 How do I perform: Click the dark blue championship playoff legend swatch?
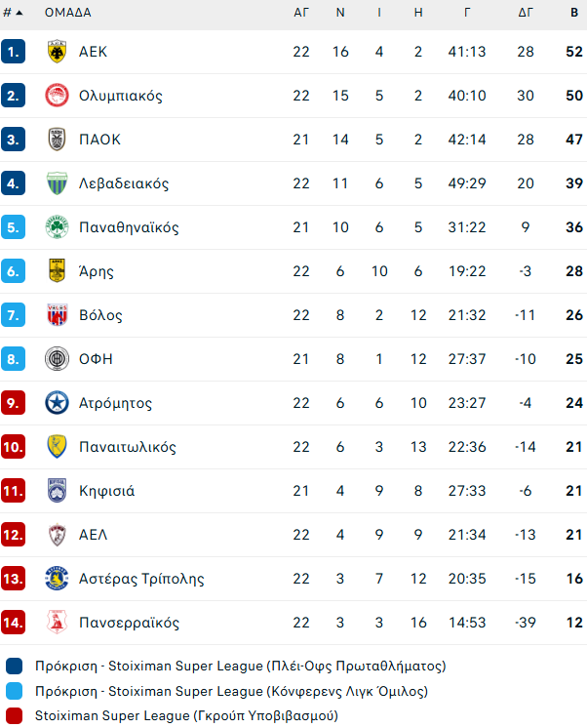pyautogui.click(x=14, y=667)
